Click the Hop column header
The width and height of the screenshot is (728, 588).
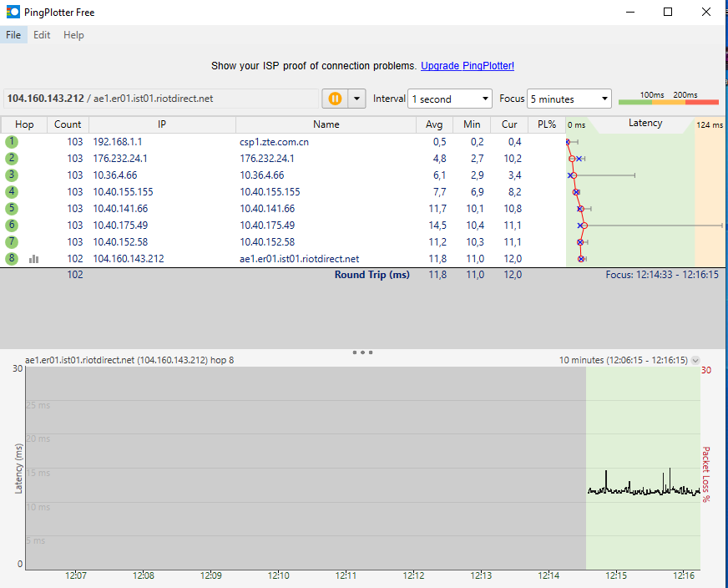(x=24, y=124)
